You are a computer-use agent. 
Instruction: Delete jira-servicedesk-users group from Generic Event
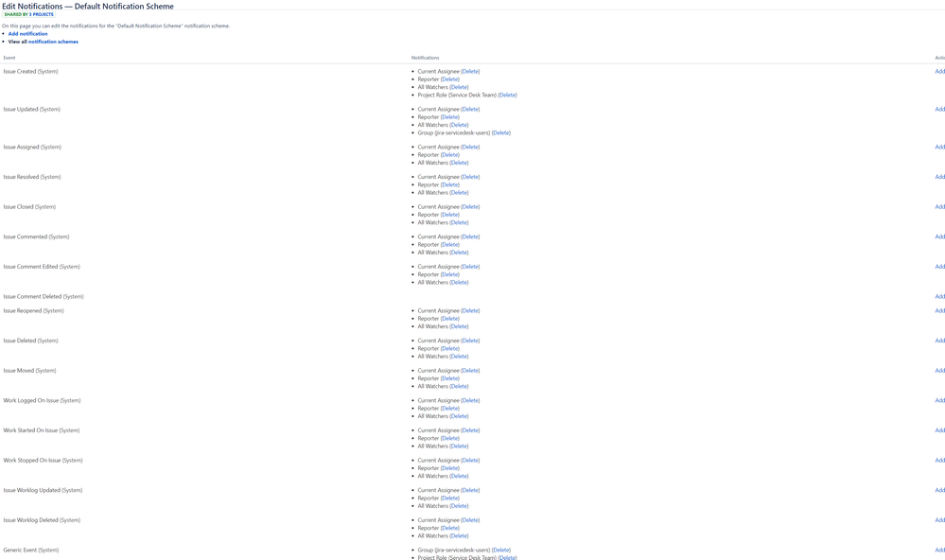500,550
